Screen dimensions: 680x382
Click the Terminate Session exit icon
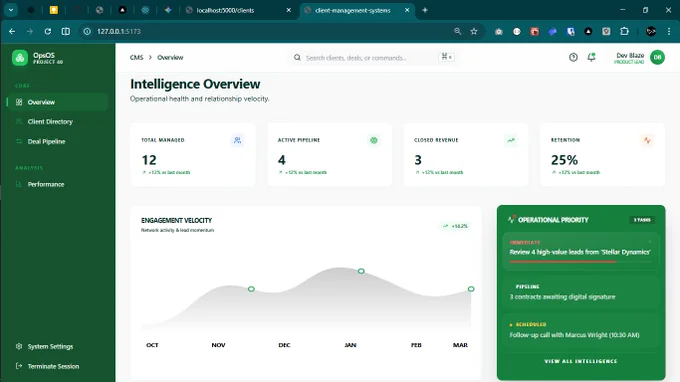pos(19,366)
